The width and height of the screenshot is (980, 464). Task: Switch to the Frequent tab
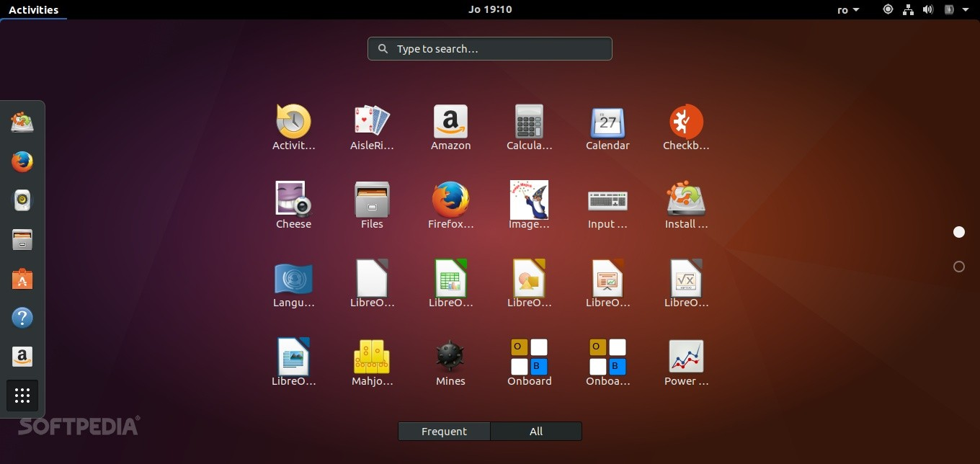click(444, 432)
